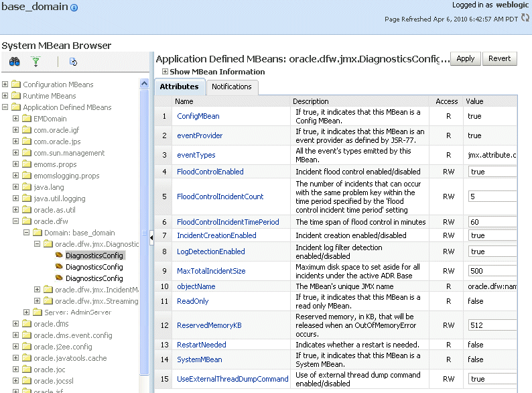The image size is (532, 393).
Task: Click the Apply button
Action: (465, 58)
